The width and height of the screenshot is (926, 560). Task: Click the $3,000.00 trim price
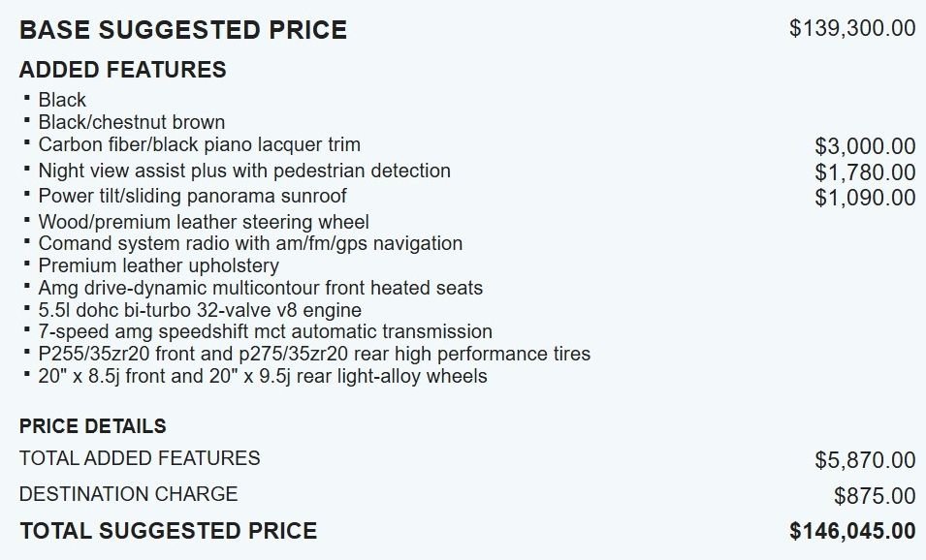pos(865,147)
